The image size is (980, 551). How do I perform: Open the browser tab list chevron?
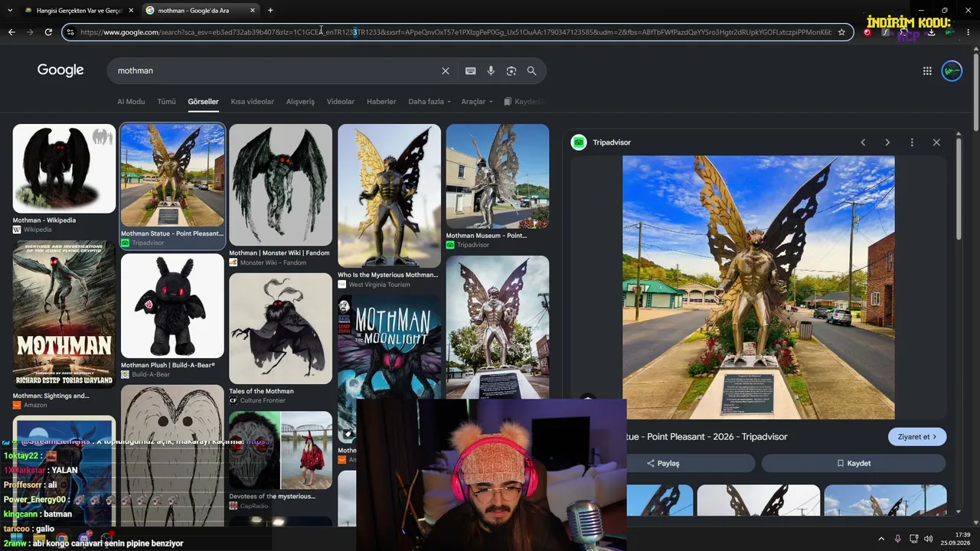point(10,10)
